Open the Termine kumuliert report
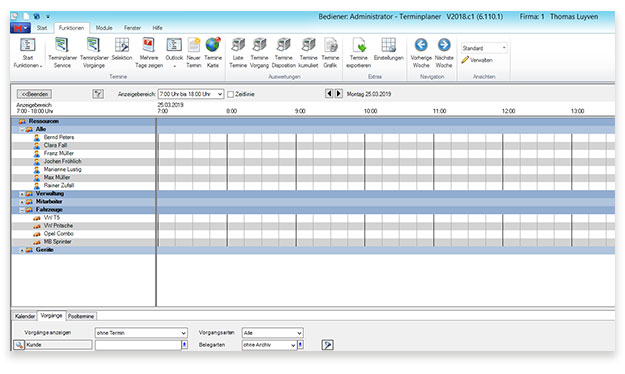 (x=308, y=53)
